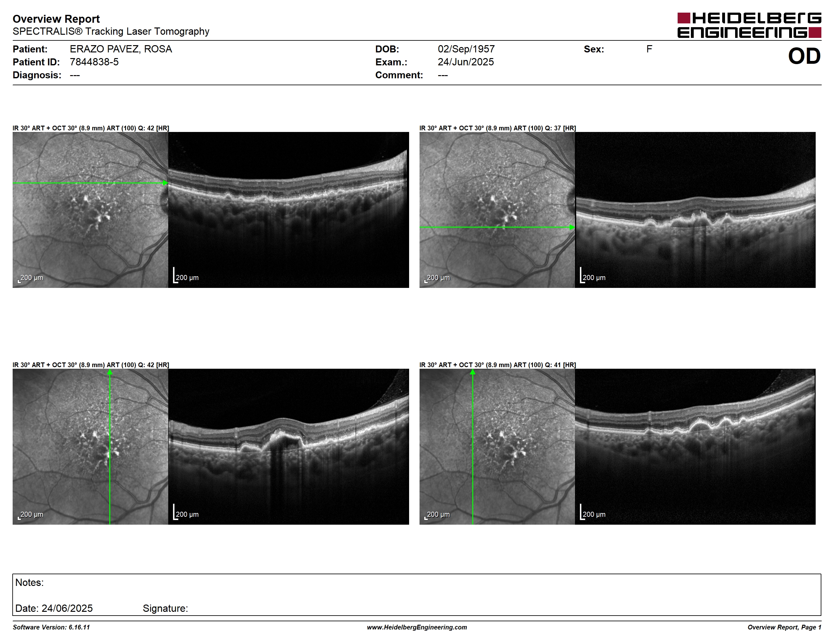
Task: Select SPECTRALIS Tracking Laser Tomography subtitle
Action: pyautogui.click(x=111, y=31)
